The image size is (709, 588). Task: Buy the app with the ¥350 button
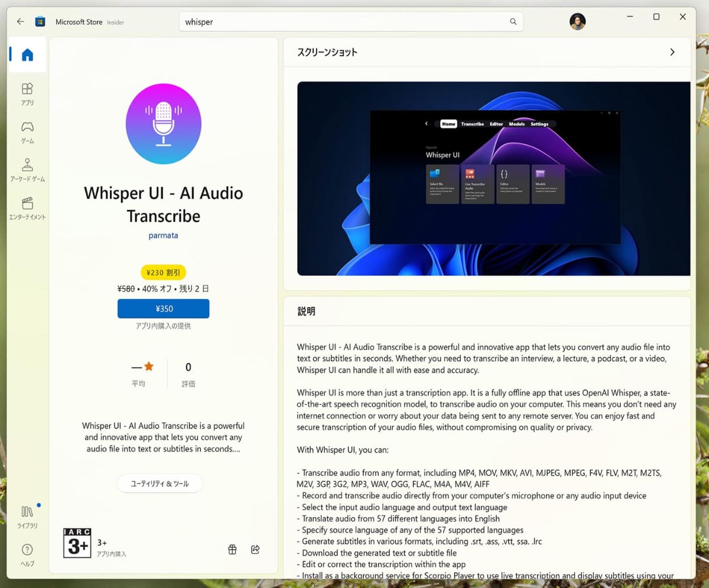163,308
